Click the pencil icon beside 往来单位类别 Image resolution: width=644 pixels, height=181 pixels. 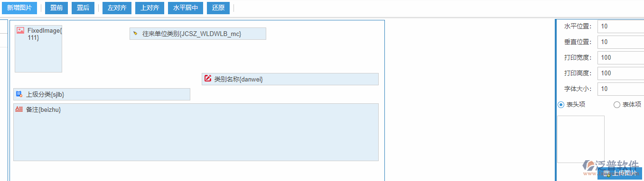[135, 34]
